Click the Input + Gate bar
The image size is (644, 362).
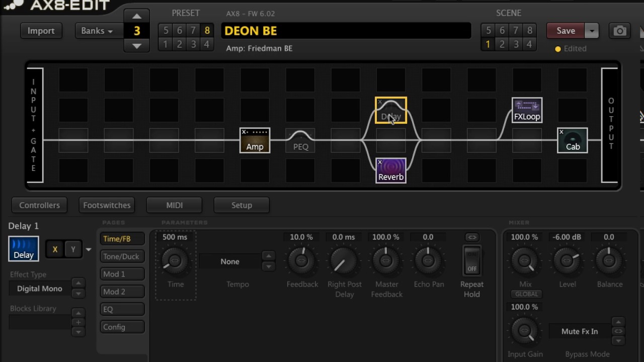34,125
